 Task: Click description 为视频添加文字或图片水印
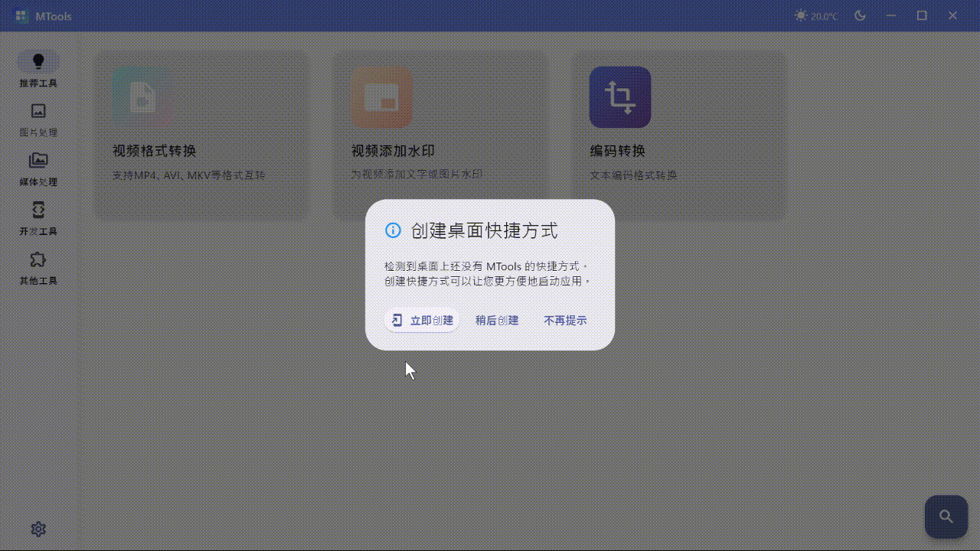point(417,174)
